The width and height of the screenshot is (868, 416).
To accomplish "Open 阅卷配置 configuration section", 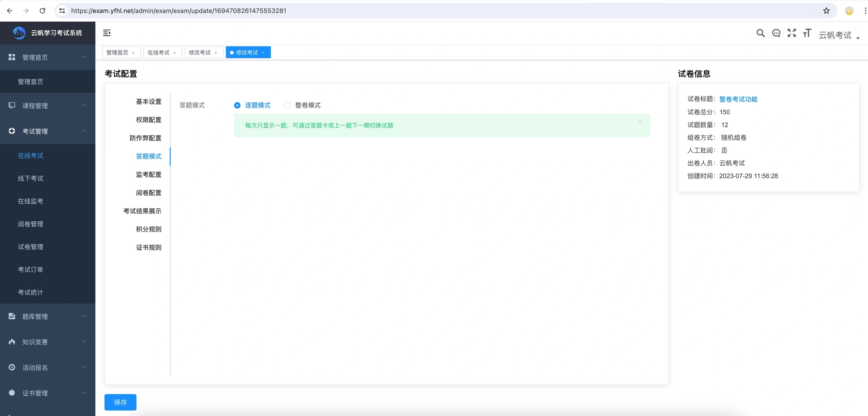I will (x=149, y=193).
